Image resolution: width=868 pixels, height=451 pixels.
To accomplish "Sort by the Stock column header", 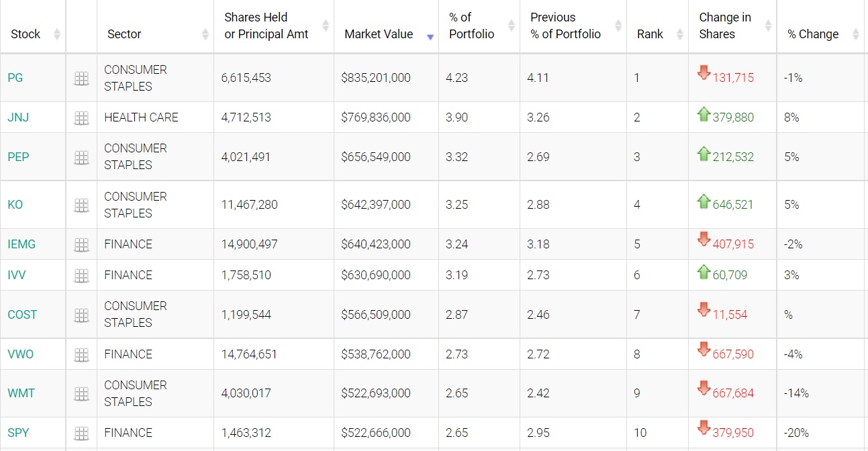I will [26, 34].
